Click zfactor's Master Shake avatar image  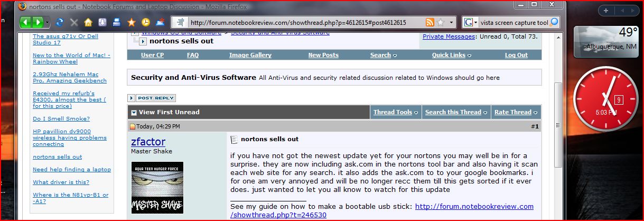coord(157,187)
